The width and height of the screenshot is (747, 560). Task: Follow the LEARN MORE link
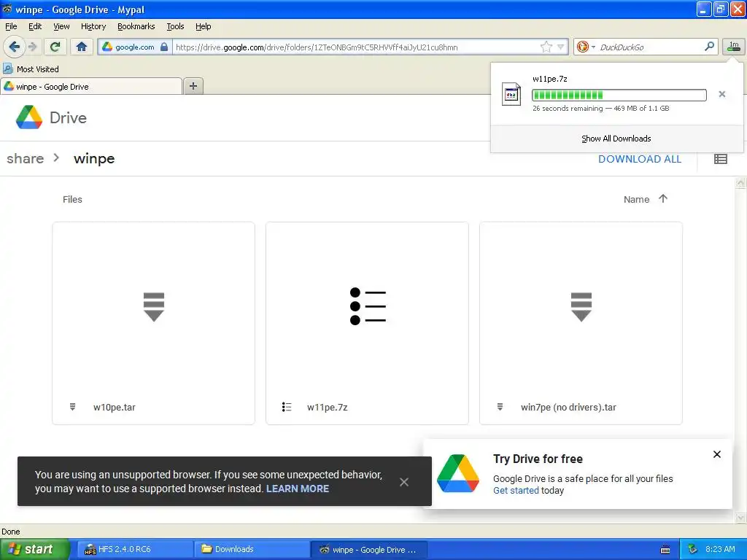(x=298, y=489)
